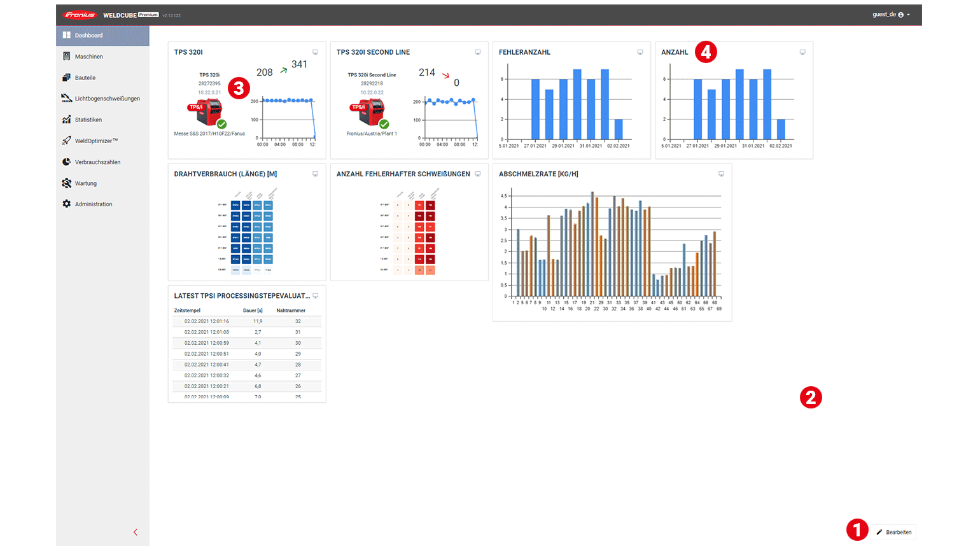Click TPS 320i Second Line machine image
980x551 pixels.
(x=368, y=113)
